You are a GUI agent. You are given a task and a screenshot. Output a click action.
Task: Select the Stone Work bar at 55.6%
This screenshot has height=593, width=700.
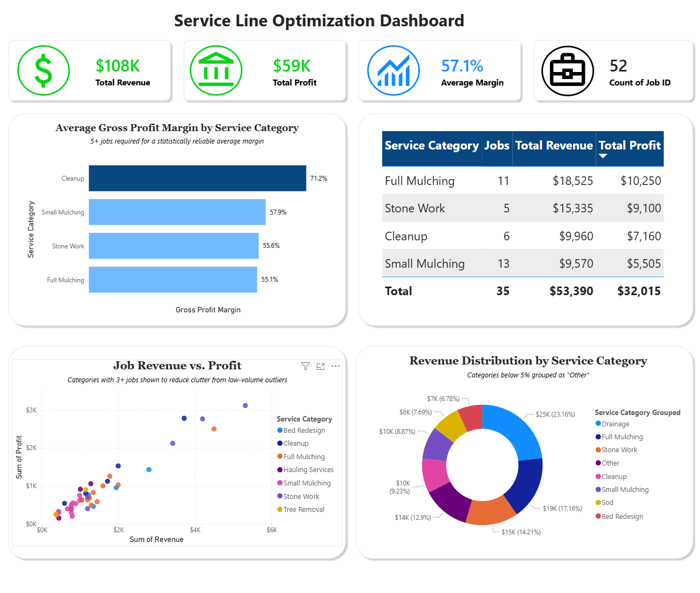(x=174, y=246)
